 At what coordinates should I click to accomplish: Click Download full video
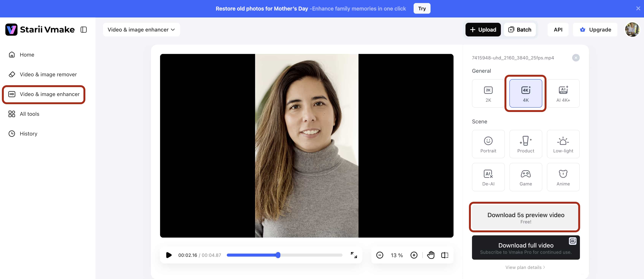[x=526, y=247]
